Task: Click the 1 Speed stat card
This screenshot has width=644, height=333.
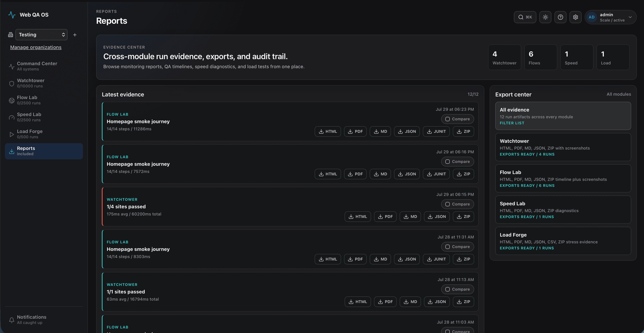Action: point(577,57)
